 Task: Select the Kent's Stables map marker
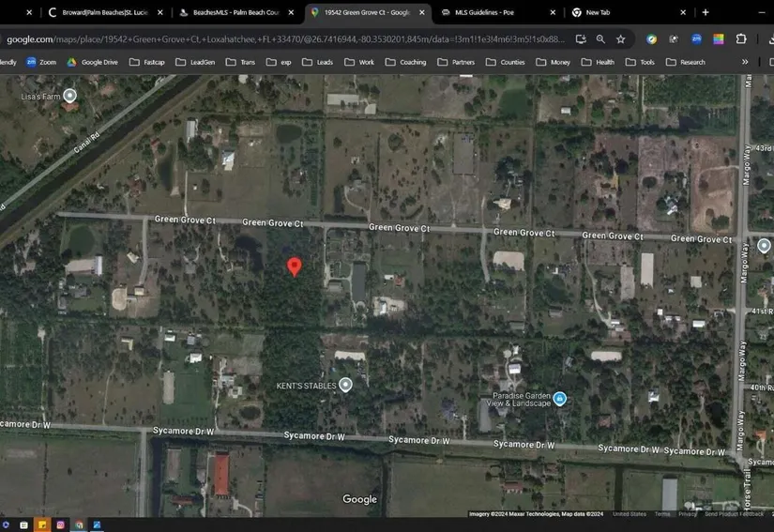click(345, 385)
